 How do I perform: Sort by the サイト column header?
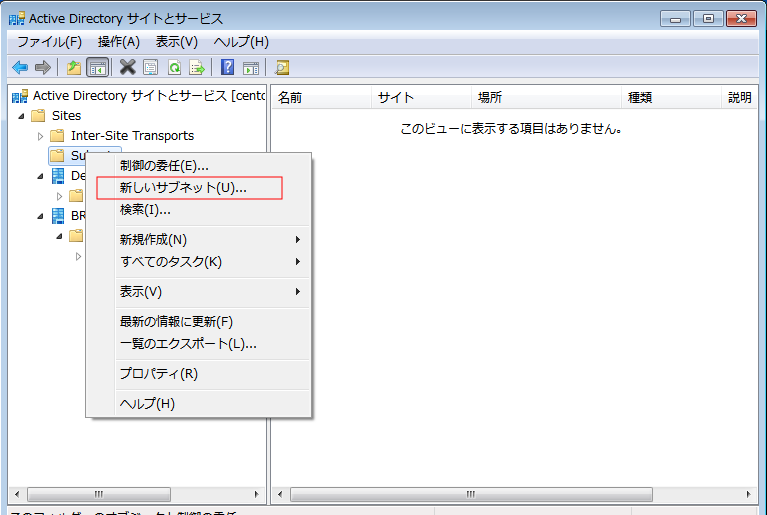click(422, 97)
